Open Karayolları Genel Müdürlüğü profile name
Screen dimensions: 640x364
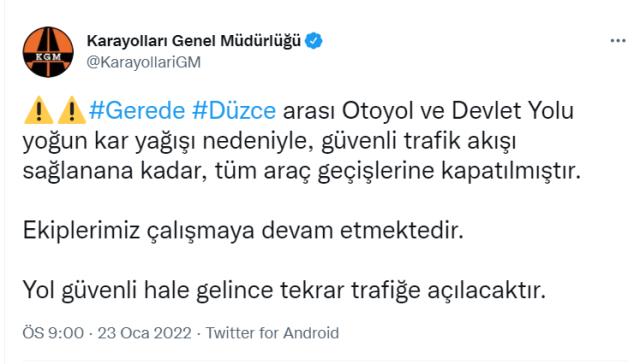click(194, 41)
